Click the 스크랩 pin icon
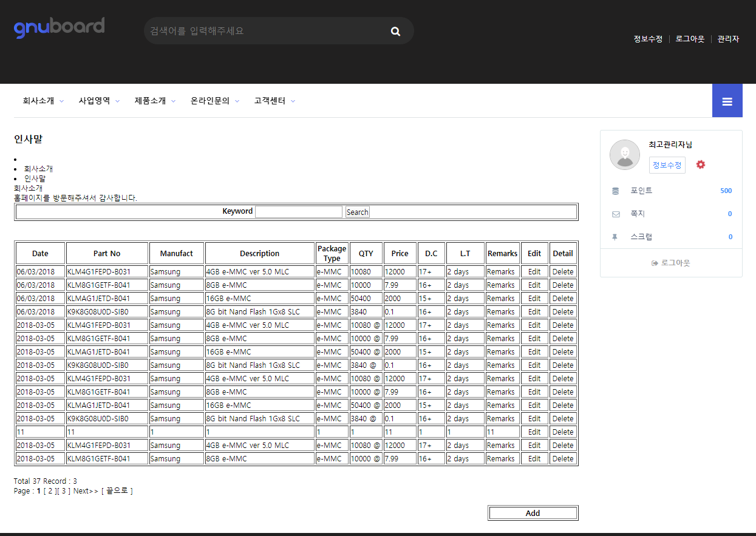Screen dimensions: 756x536 (x=615, y=237)
